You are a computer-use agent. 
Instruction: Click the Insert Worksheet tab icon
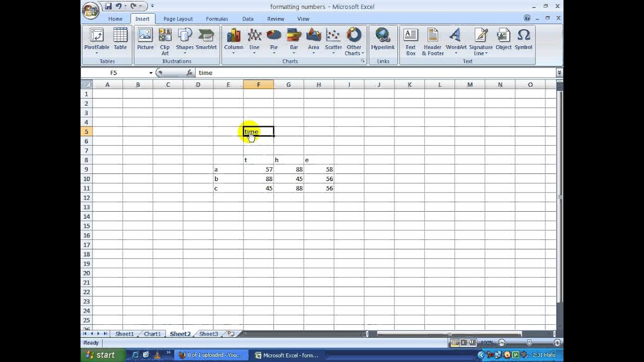click(231, 334)
